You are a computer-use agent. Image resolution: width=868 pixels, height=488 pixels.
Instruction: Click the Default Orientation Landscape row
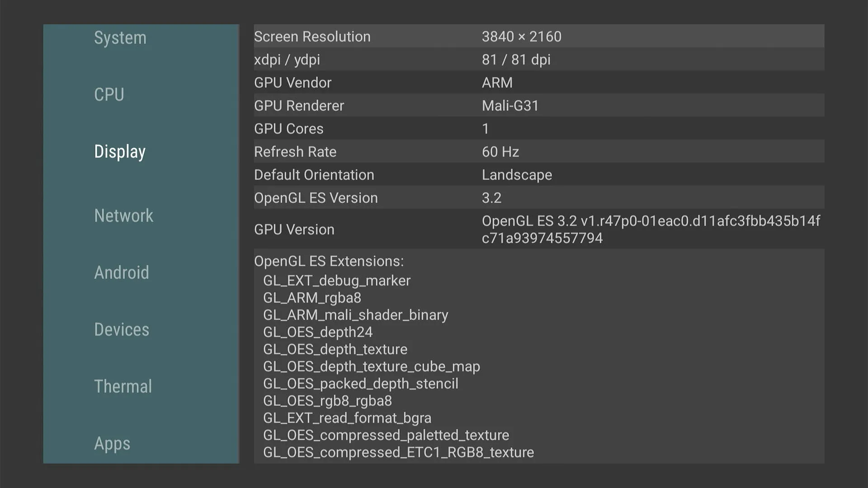click(538, 175)
